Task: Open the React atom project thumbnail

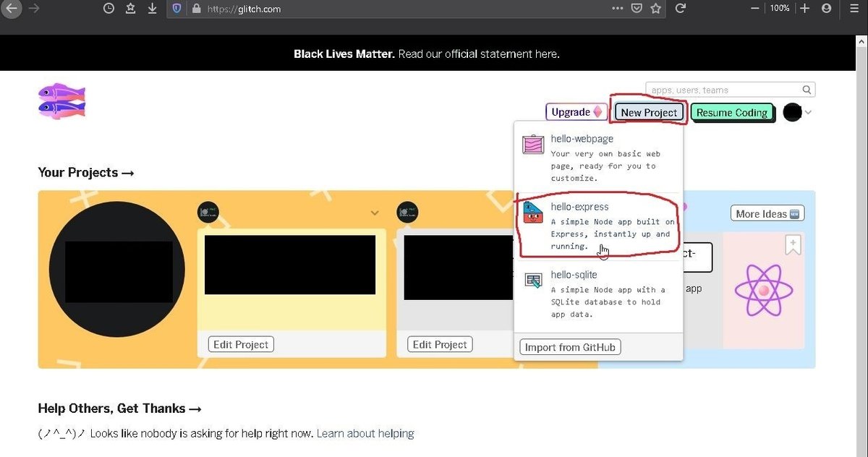Action: point(763,290)
